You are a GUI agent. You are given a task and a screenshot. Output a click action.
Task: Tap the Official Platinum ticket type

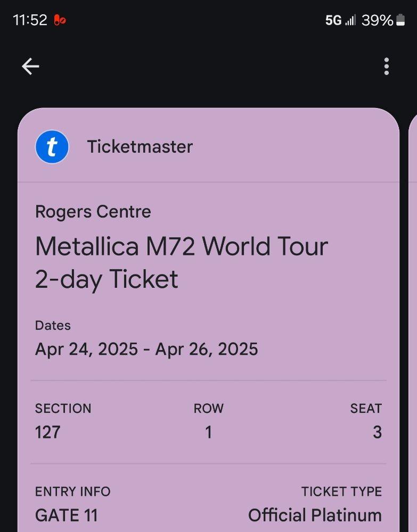pyautogui.click(x=315, y=515)
